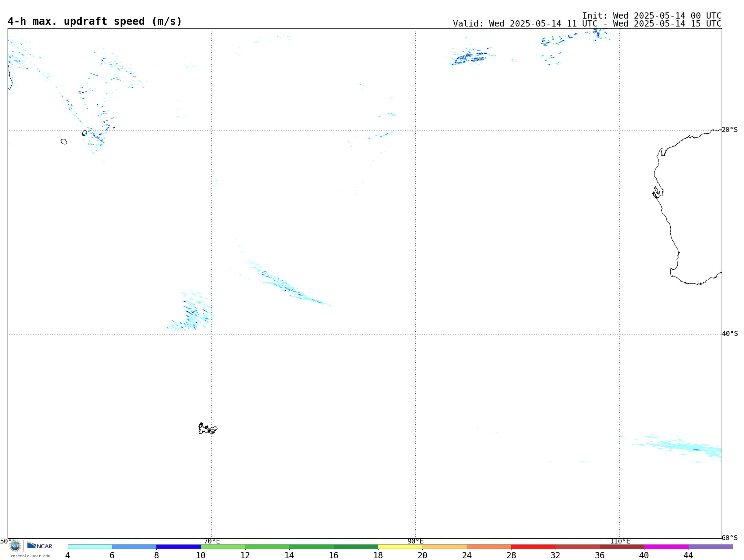Click the light cyan 4-6 m/s color swatch

[x=90, y=547]
